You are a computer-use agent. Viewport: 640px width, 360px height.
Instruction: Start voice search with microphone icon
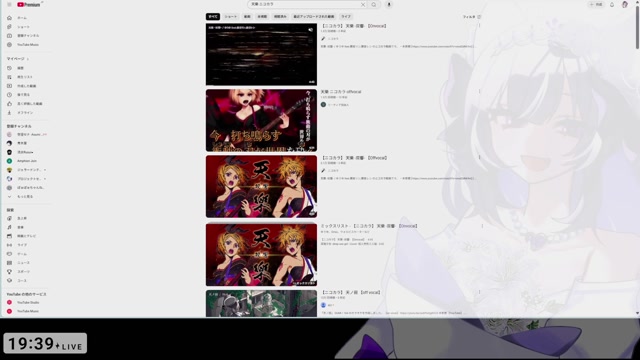(389, 4)
